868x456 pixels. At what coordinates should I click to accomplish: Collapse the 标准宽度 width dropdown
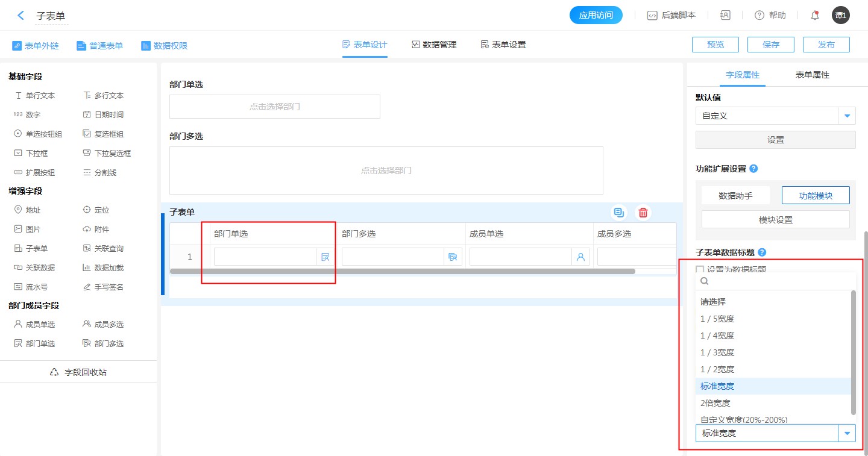coord(847,433)
